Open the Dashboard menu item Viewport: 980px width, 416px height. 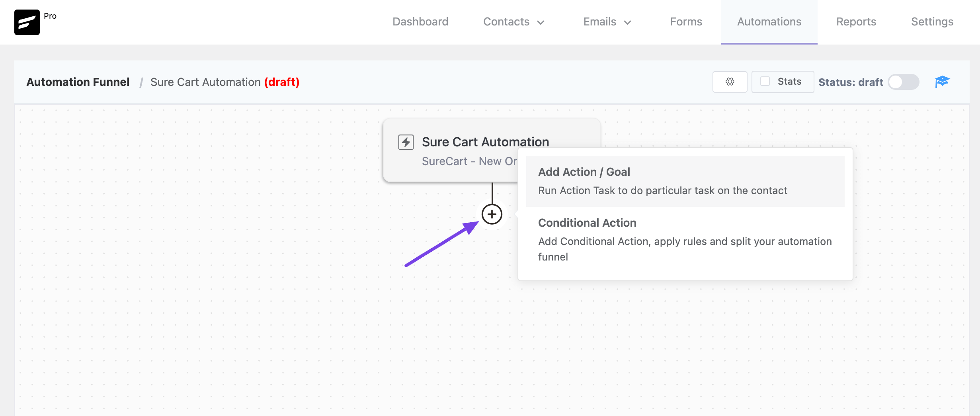(x=420, y=21)
